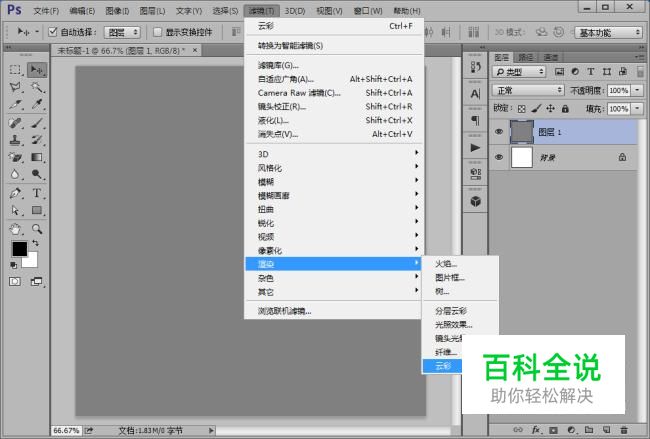Select the Blur tool

point(15,174)
